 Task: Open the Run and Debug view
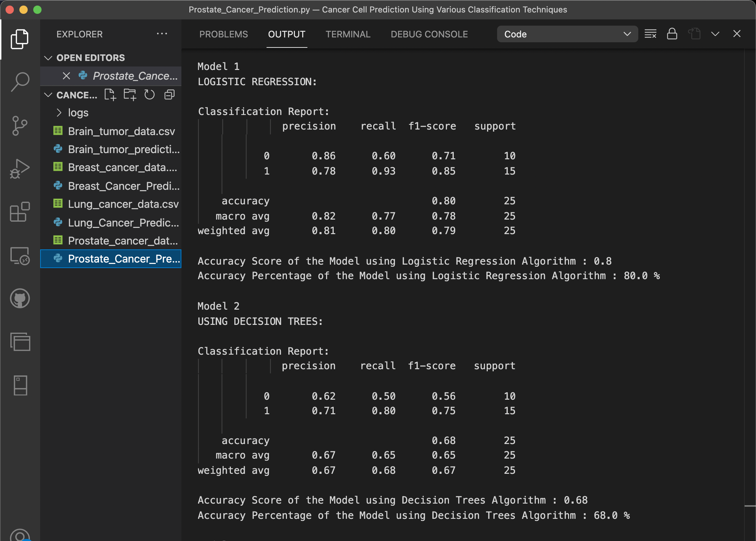(x=20, y=169)
